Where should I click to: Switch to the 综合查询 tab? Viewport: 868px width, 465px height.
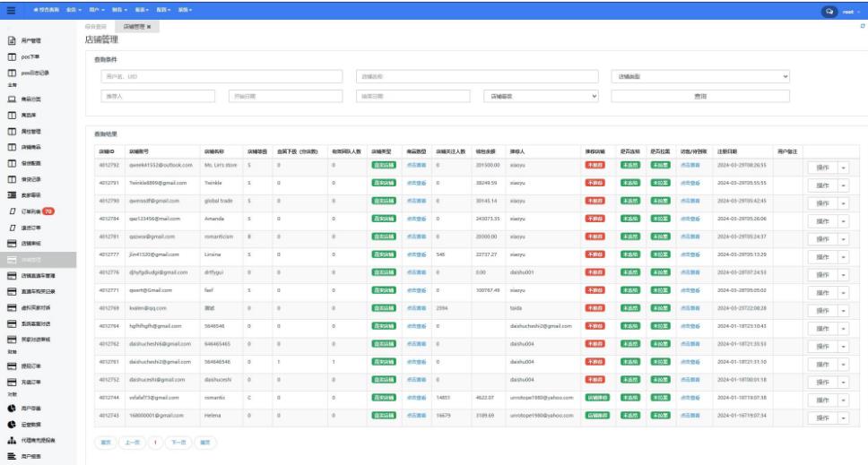pos(95,27)
